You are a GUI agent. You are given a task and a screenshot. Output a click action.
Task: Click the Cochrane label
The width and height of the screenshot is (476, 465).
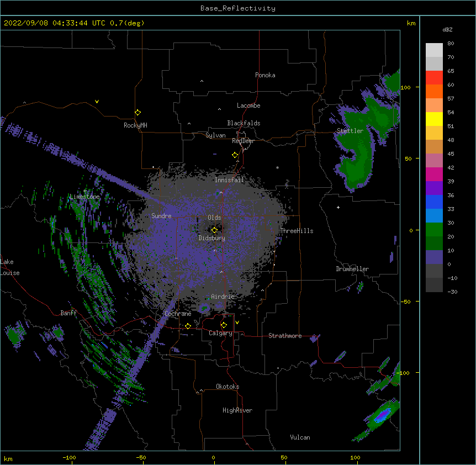(178, 314)
